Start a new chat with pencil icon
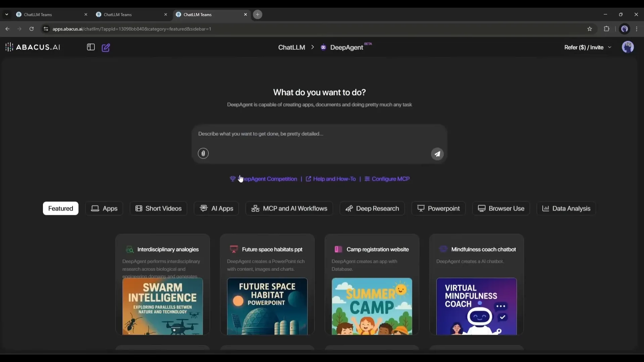644x362 pixels. click(106, 48)
